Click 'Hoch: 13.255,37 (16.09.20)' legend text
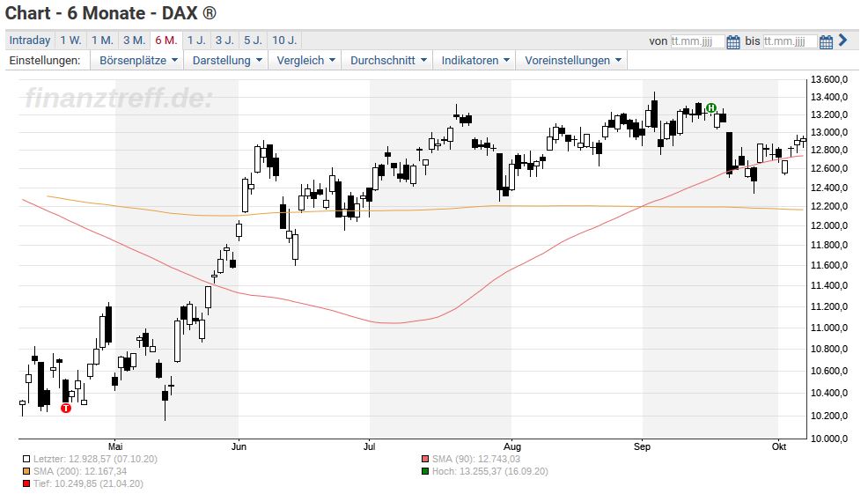 (490, 471)
